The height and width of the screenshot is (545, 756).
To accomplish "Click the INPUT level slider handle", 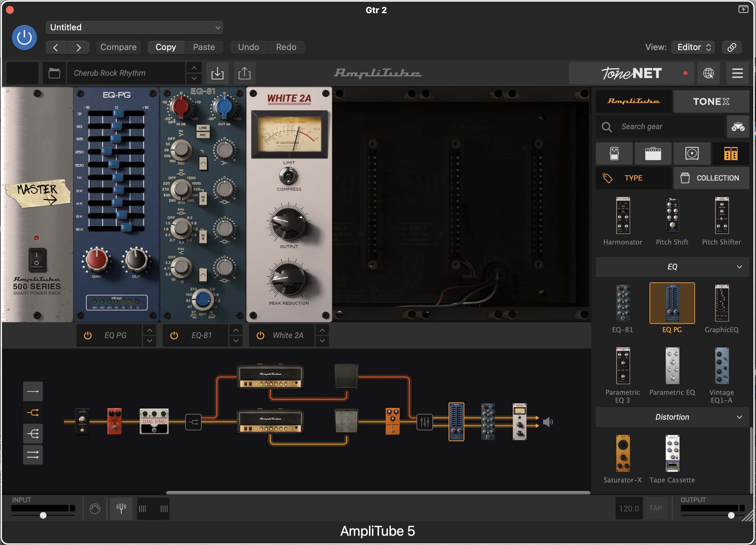I will tap(43, 515).
